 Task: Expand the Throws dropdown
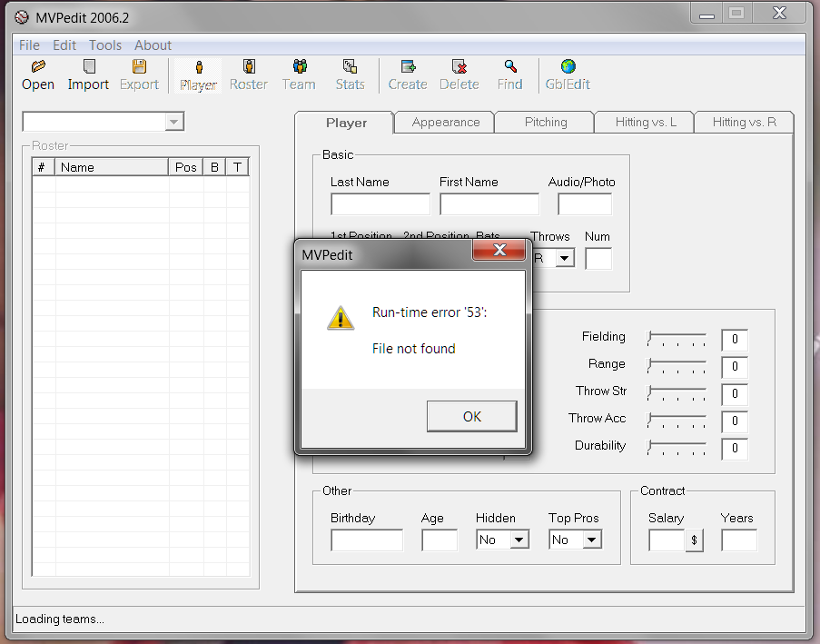point(564,258)
